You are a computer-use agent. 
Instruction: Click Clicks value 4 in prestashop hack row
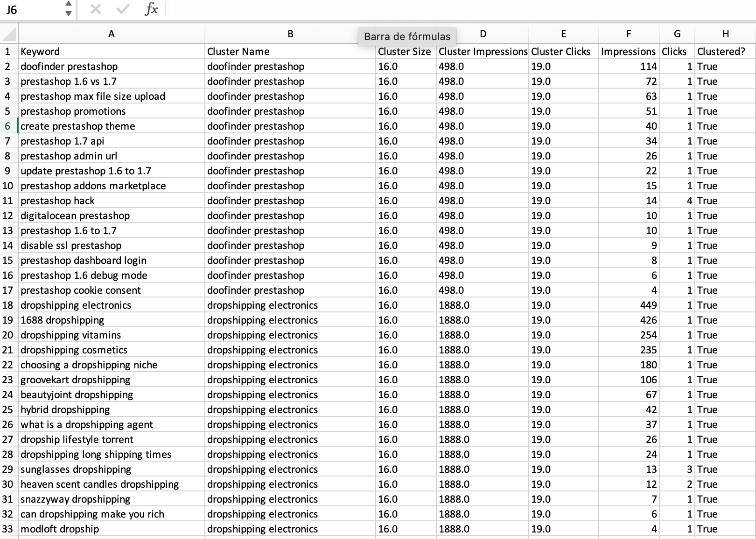point(677,200)
